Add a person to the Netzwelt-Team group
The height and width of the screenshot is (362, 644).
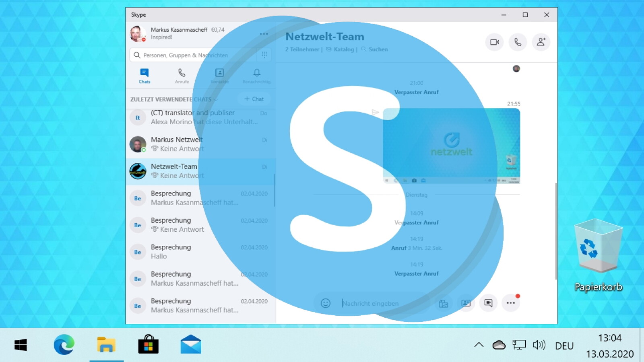(x=541, y=42)
